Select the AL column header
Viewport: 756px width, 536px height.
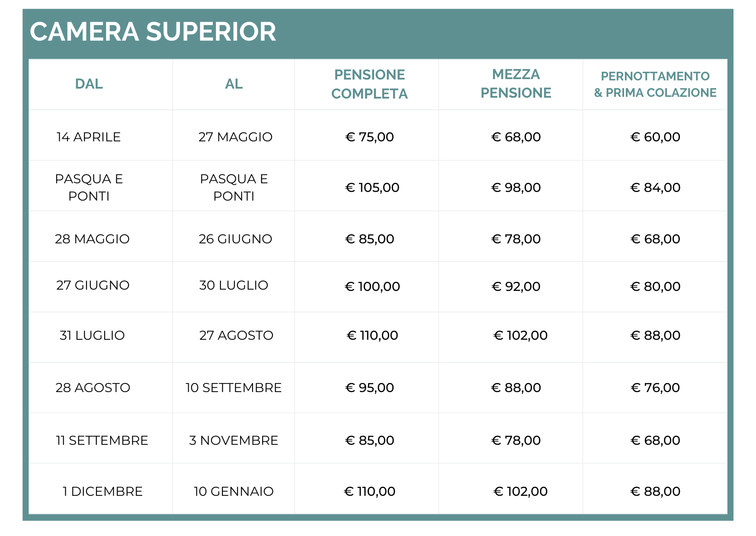pyautogui.click(x=234, y=84)
